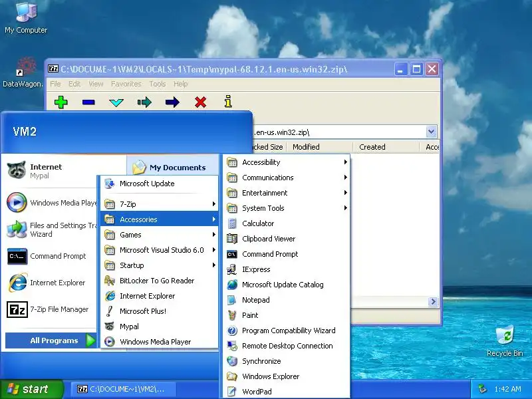
Task: Open Windows Media Player in All Programs
Action: pos(159,342)
